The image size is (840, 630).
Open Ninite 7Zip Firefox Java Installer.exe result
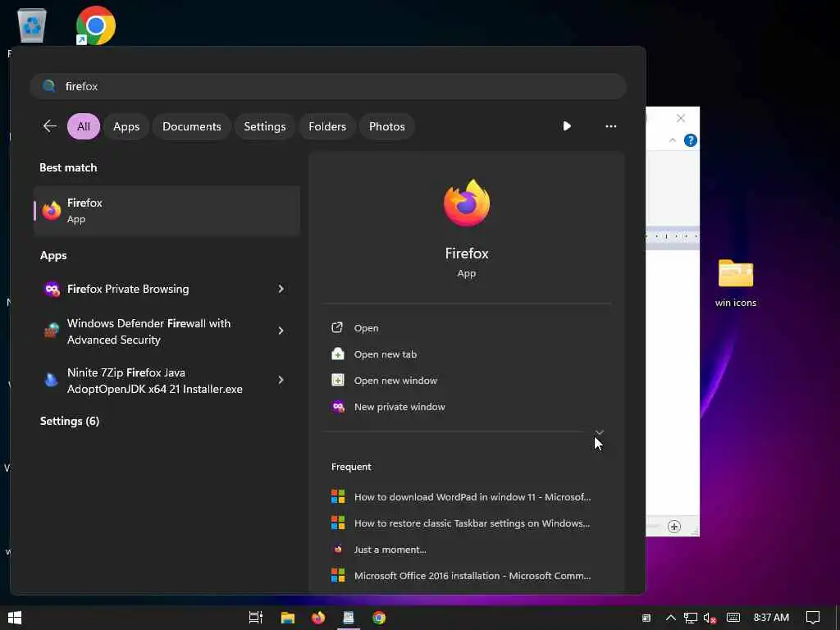(155, 381)
